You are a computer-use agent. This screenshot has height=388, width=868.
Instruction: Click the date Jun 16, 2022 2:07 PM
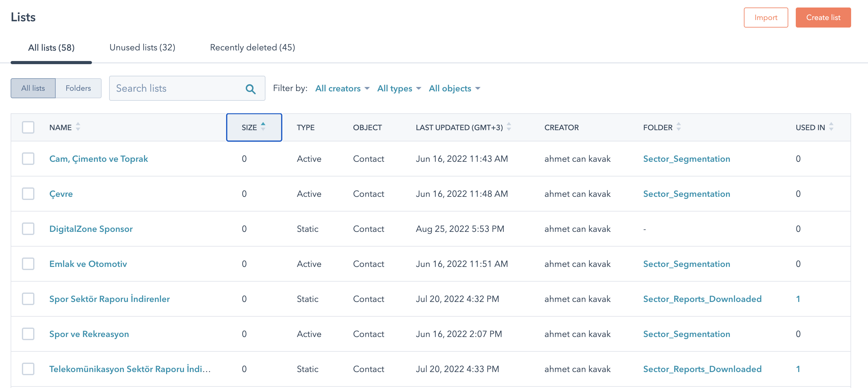pos(459,334)
